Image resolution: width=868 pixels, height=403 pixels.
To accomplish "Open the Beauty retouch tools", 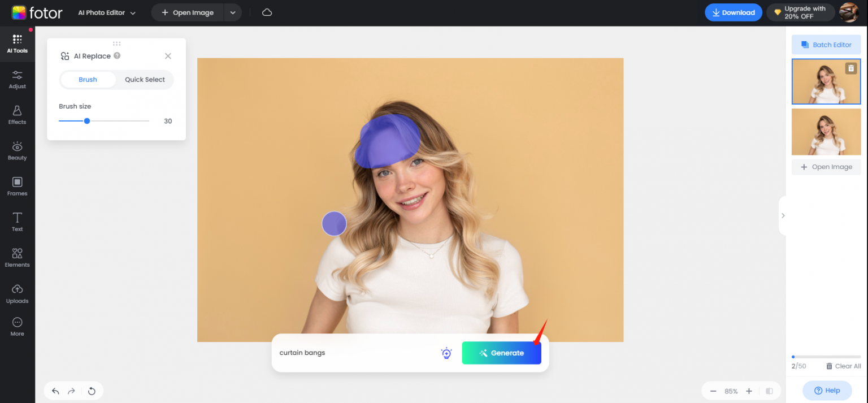I will point(17,150).
